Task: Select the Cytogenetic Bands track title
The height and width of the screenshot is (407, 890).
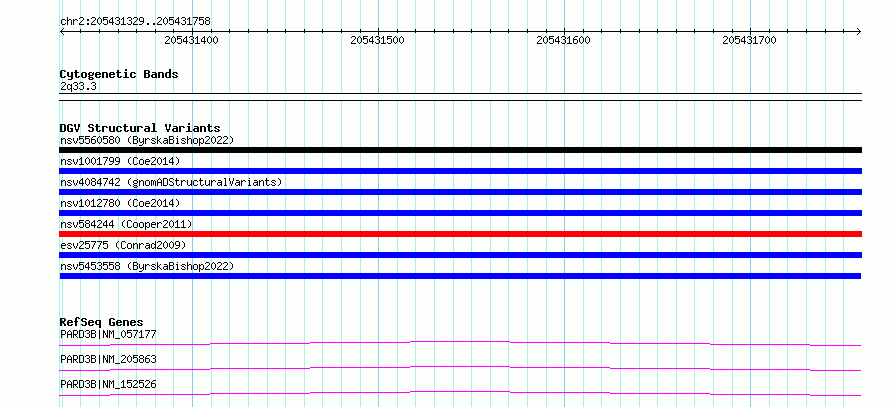Action: click(119, 74)
